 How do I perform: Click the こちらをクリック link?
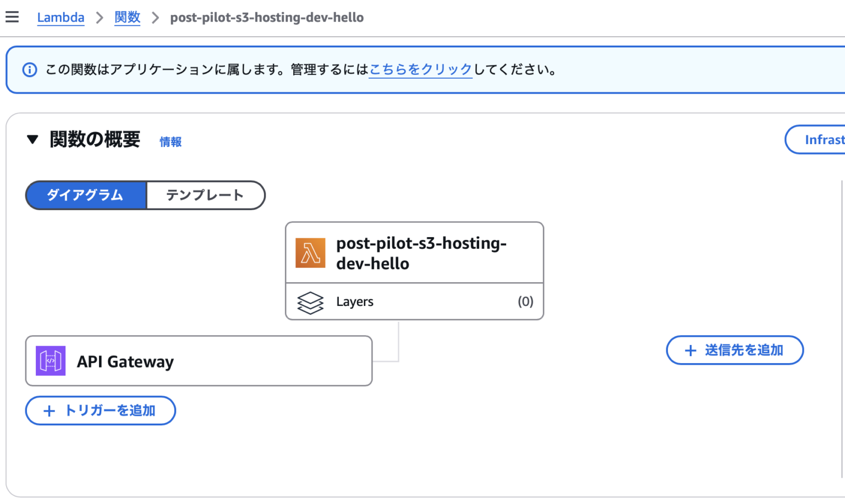(x=420, y=69)
